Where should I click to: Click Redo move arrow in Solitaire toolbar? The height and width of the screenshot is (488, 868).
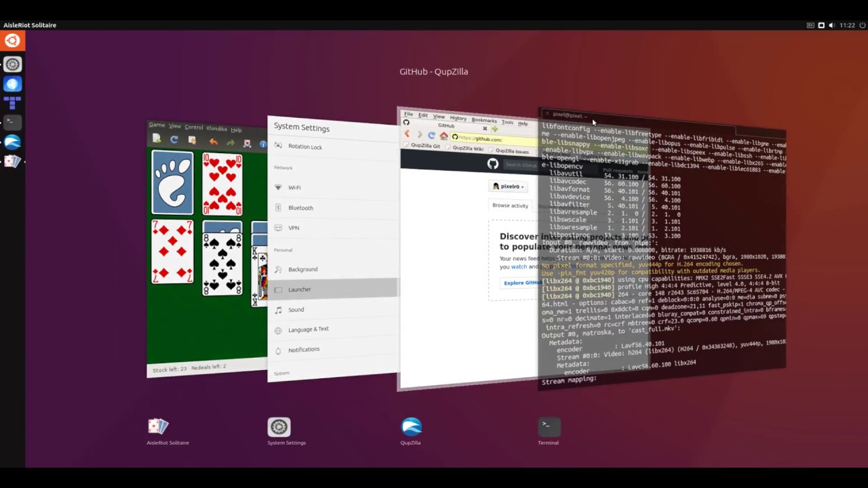tap(230, 142)
